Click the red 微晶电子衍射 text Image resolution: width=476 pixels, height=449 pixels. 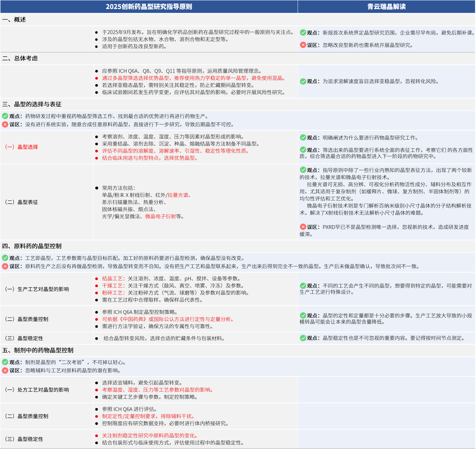tap(160, 216)
